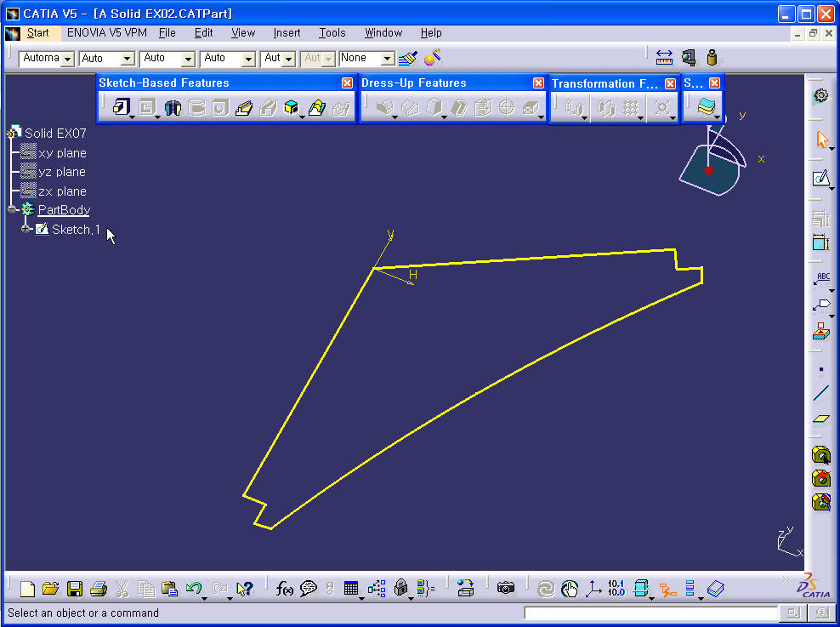Collapse the PartBody tree node
This screenshot has height=627, width=840.
click(12, 210)
